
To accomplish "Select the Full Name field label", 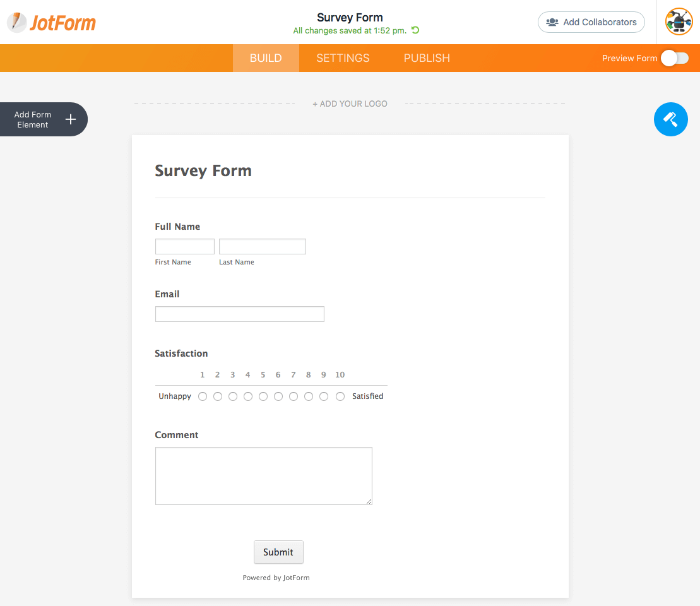I will point(177,227).
